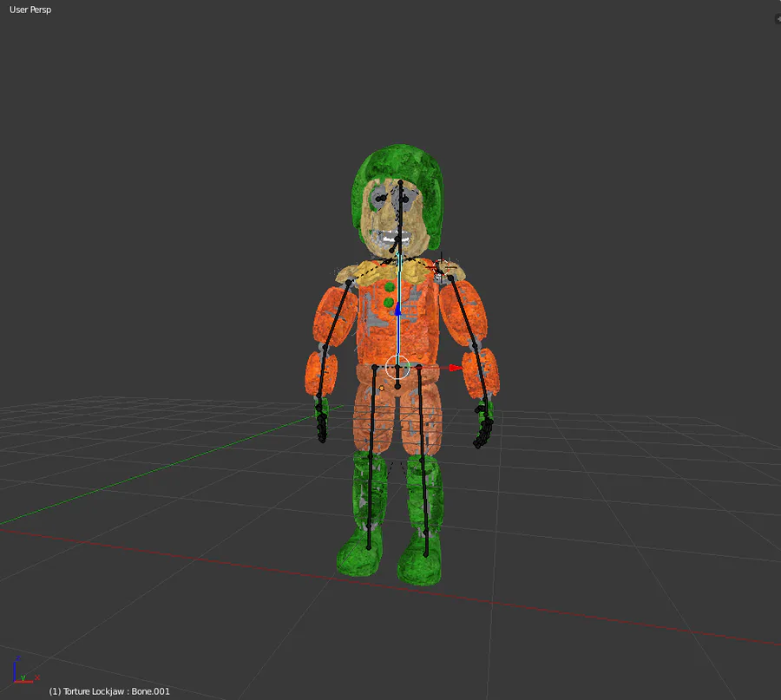This screenshot has height=700, width=781.
Task: Click the red X-axis manipulator arrow
Action: coord(456,368)
